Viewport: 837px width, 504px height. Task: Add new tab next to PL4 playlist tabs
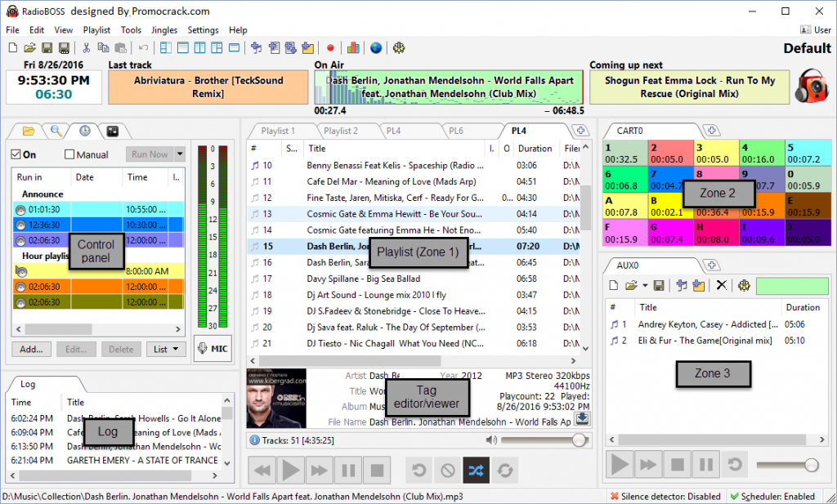pos(580,130)
